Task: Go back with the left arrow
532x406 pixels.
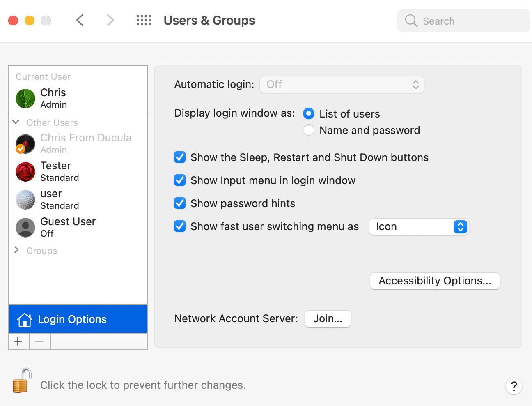Action: tap(80, 20)
